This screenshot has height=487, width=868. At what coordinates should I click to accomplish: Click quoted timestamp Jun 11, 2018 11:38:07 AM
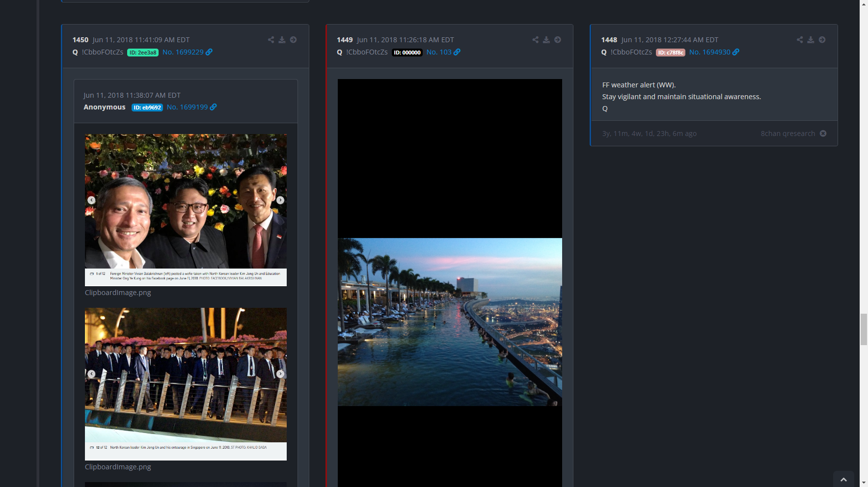pyautogui.click(x=132, y=95)
